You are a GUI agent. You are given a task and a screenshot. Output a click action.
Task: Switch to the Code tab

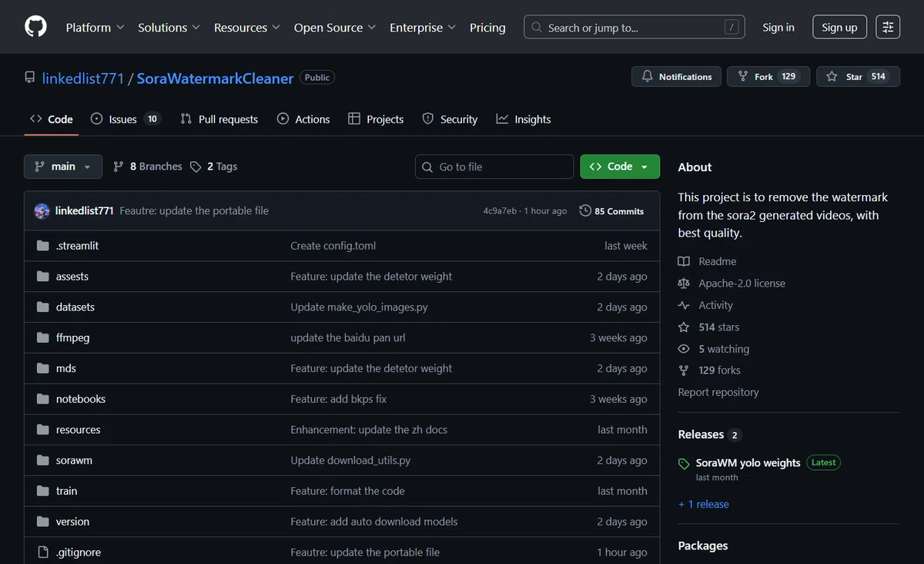pos(52,119)
